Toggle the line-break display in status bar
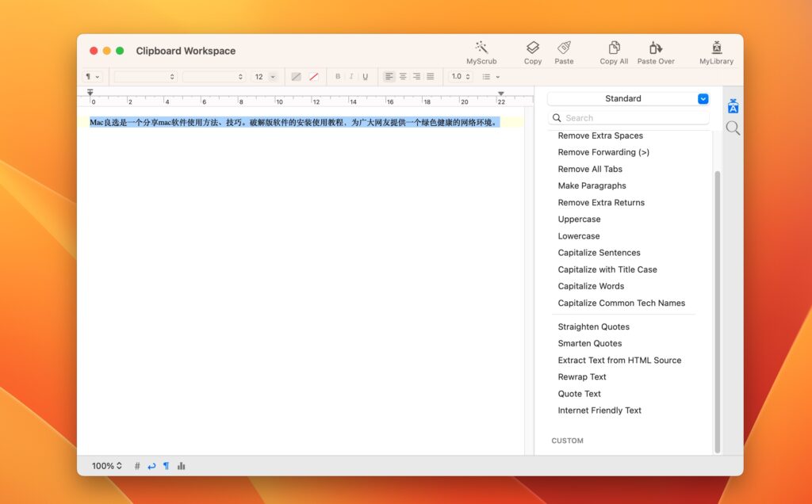The width and height of the screenshot is (812, 504). [151, 466]
